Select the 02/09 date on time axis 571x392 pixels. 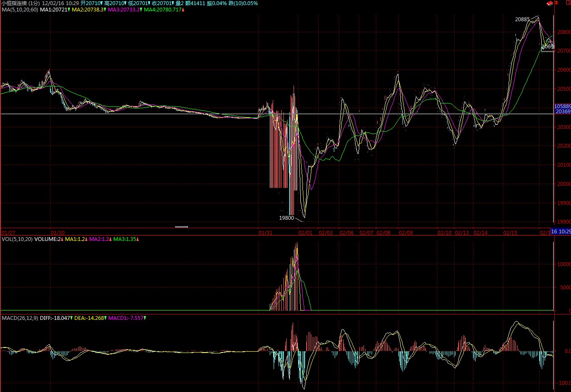406,232
